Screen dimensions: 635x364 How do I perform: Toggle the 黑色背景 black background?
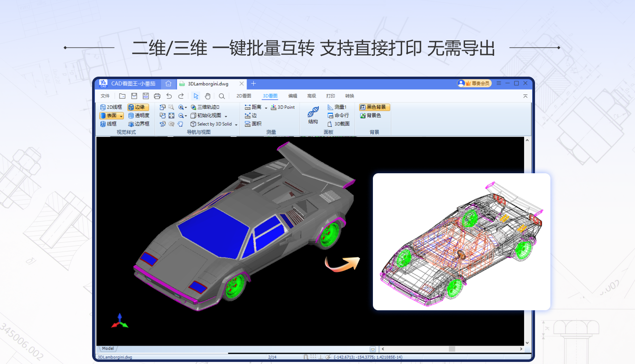(374, 107)
